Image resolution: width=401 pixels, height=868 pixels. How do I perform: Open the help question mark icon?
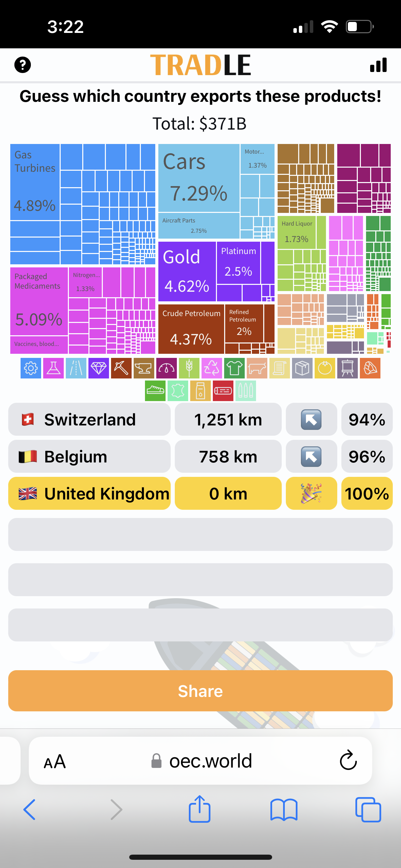click(x=23, y=65)
